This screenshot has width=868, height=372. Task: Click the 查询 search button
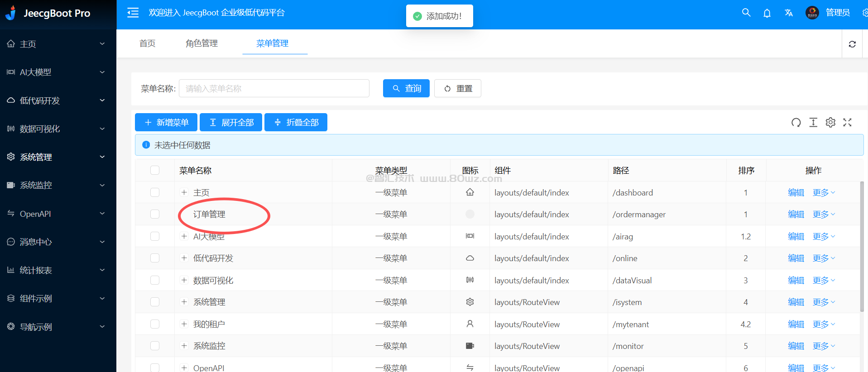[x=406, y=88]
